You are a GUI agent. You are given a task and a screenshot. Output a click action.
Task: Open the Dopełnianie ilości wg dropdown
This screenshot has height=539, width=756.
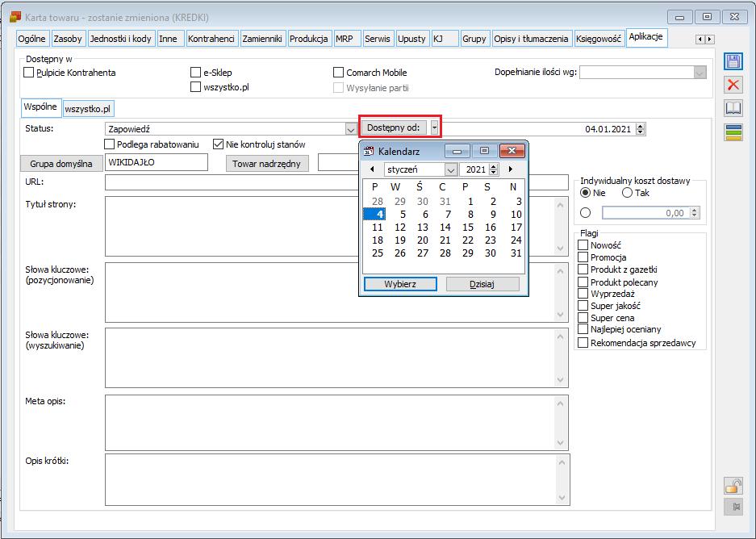coord(700,73)
